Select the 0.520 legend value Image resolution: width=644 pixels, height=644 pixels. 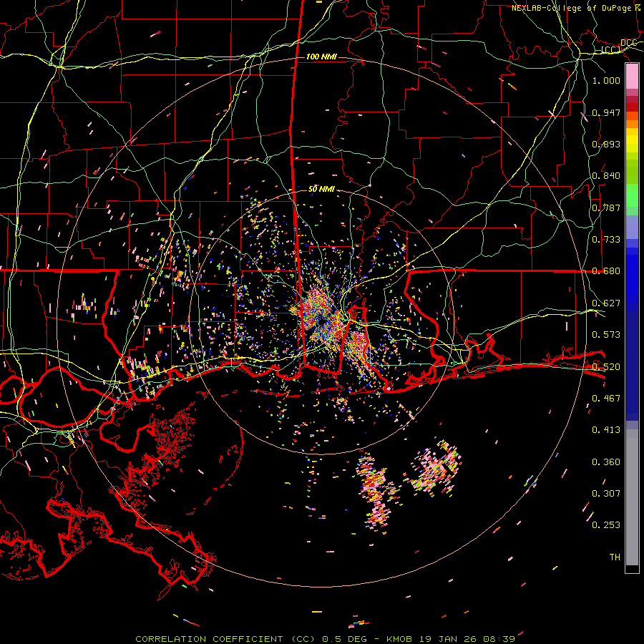(x=606, y=367)
